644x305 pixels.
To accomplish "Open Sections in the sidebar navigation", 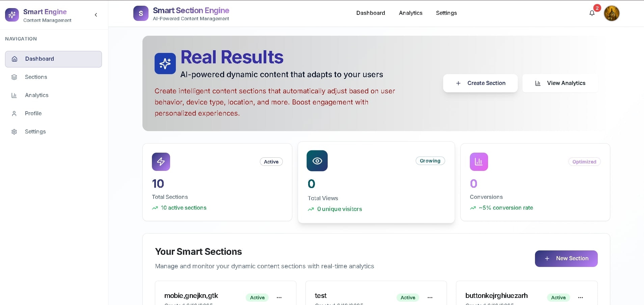I will [x=53, y=77].
